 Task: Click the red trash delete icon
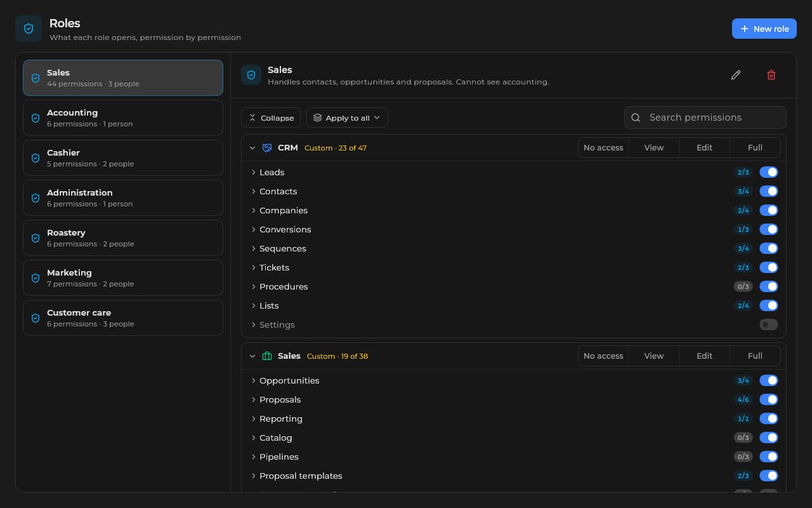[x=771, y=75]
